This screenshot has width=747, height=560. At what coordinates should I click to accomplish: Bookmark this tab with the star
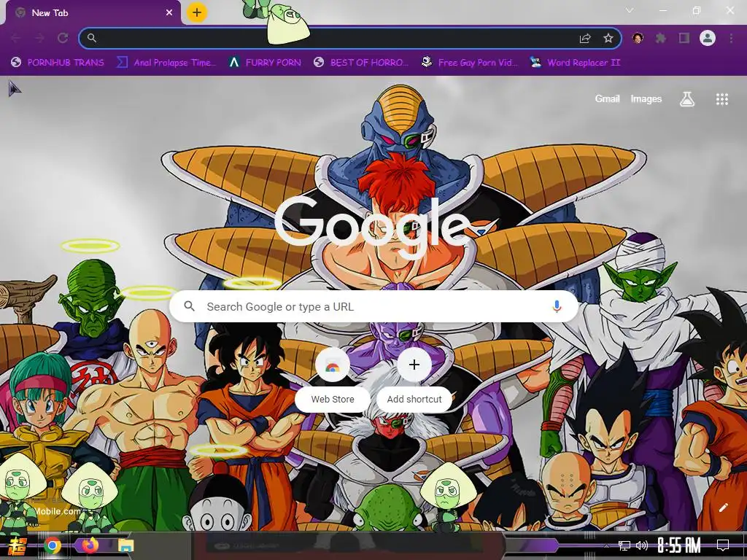[608, 38]
